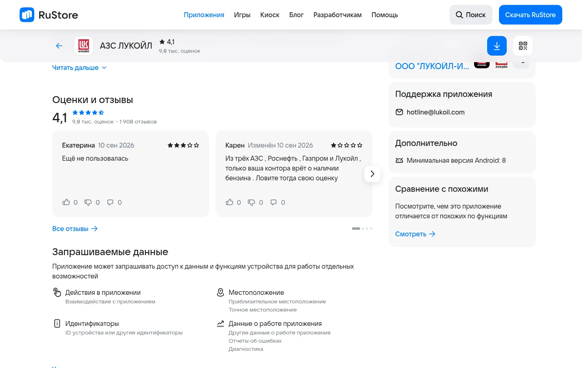The image size is (588, 368).
Task: Show next reviews with right chevron
Action: pos(372,174)
